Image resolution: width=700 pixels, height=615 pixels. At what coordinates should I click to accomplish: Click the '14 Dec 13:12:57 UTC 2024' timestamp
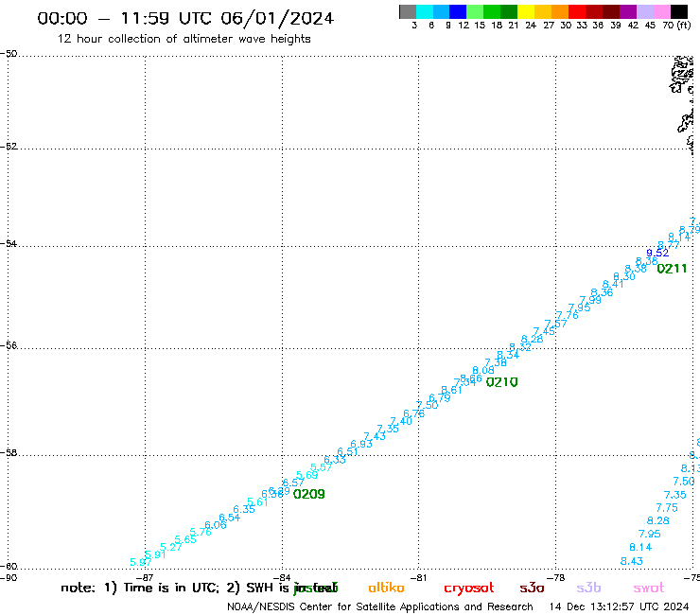tap(619, 606)
